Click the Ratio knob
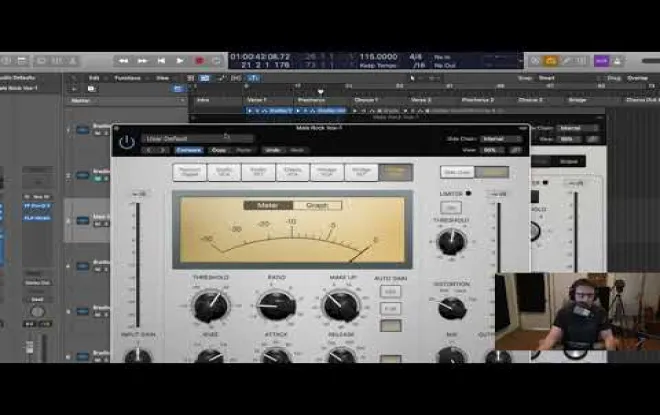This screenshot has width=660, height=415. (277, 306)
